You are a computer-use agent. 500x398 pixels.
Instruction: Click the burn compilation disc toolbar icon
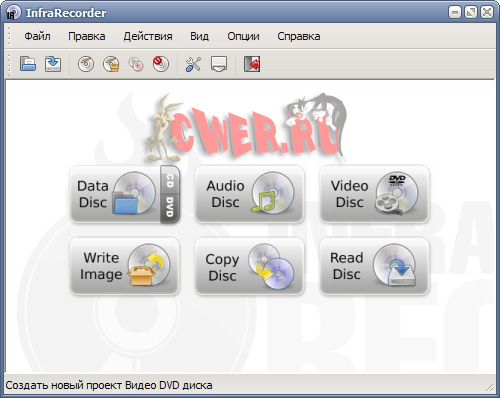pyautogui.click(x=86, y=64)
